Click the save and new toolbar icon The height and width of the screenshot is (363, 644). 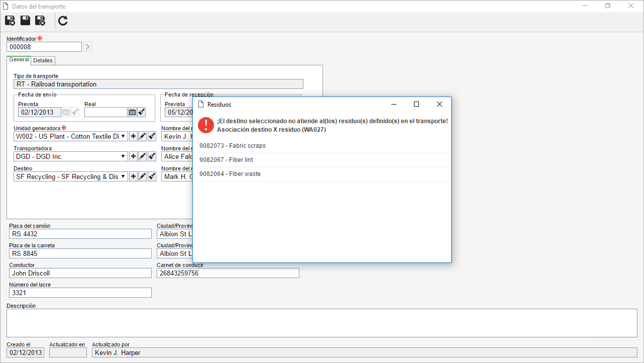pyautogui.click(x=10, y=21)
